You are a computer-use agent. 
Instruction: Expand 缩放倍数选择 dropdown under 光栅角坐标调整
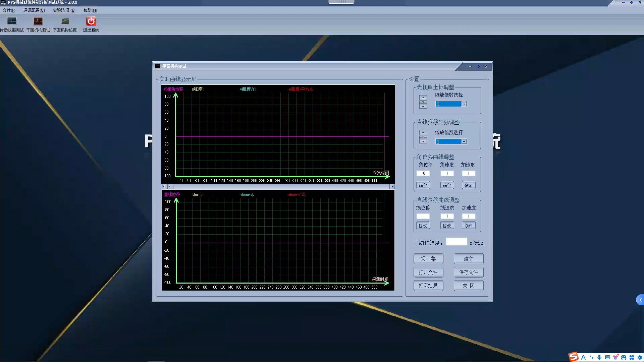464,104
